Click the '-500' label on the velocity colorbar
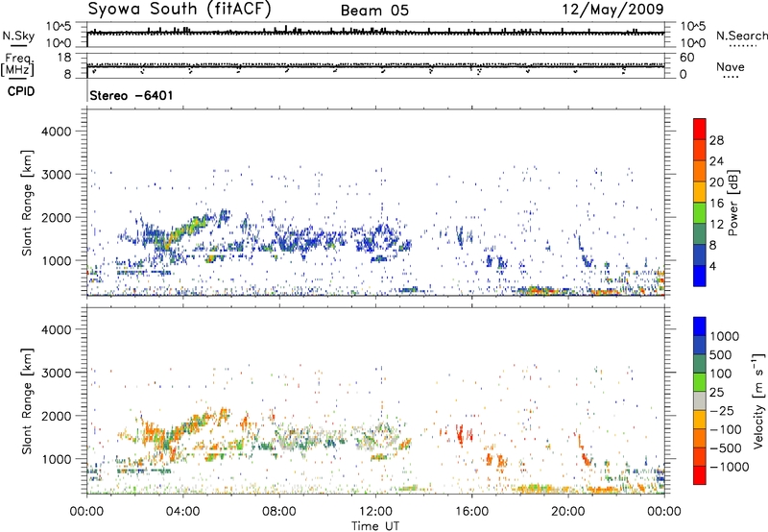Viewport: 768px width, 532px height. [x=725, y=447]
